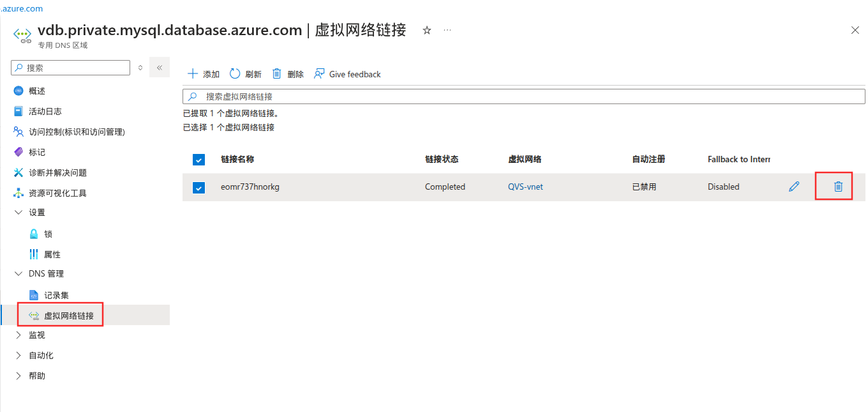Open the QVS-vnet virtual network link
The image size is (868, 412).
(x=525, y=187)
